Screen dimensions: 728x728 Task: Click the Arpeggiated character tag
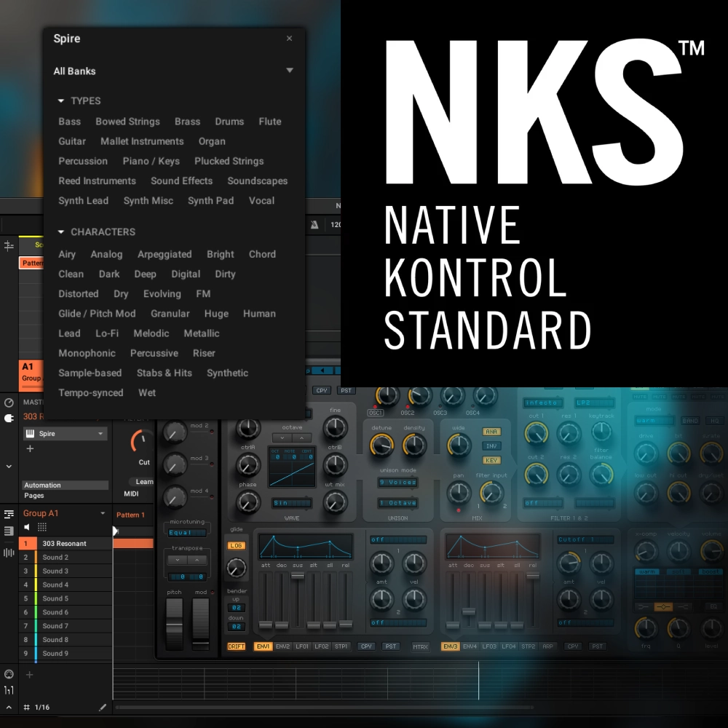(x=165, y=255)
